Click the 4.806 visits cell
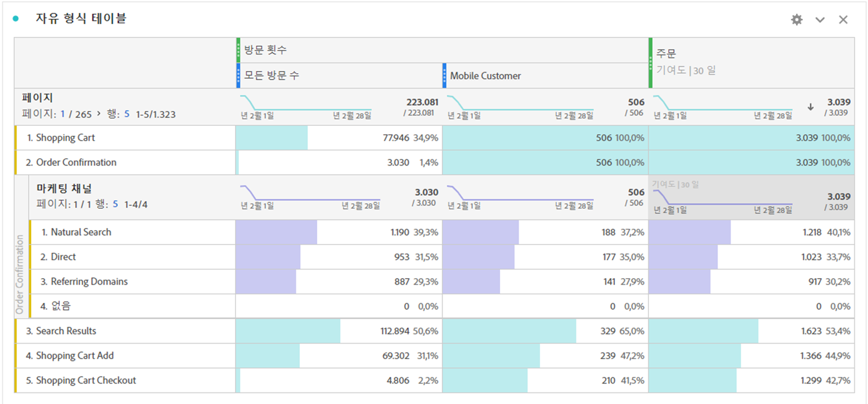868x404 pixels. point(339,380)
